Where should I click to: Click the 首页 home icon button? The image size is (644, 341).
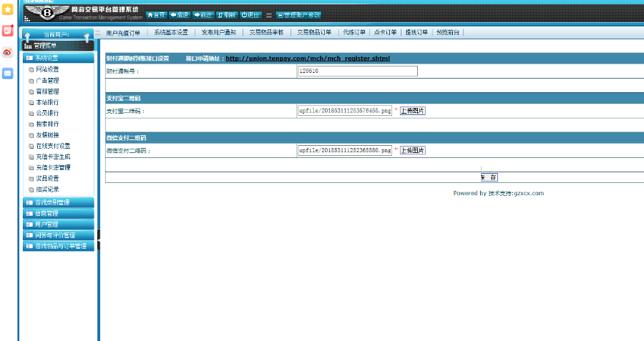pos(157,15)
